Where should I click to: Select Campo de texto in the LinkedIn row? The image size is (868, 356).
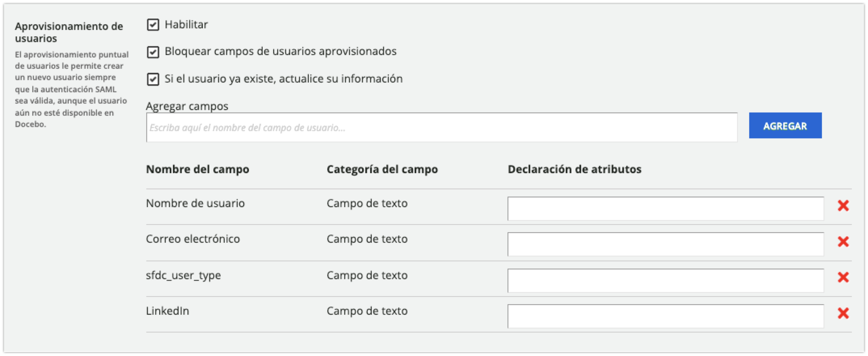367,311
